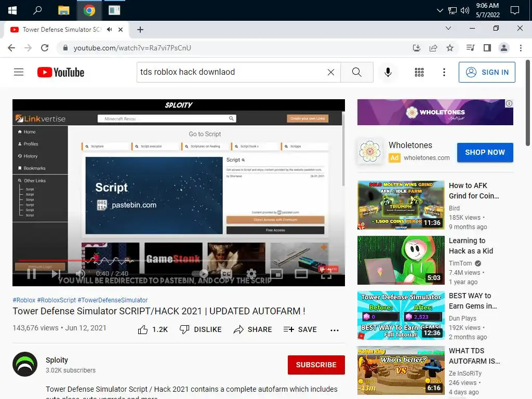
Task: Subscribe to the Sploity channel
Action: [316, 365]
